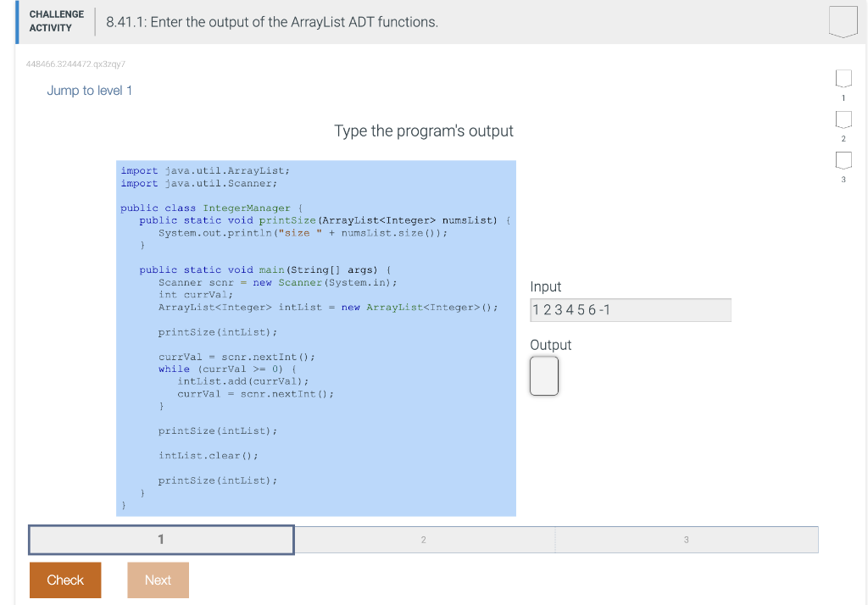
Task: Switch to part 3 tab
Action: pos(686,539)
